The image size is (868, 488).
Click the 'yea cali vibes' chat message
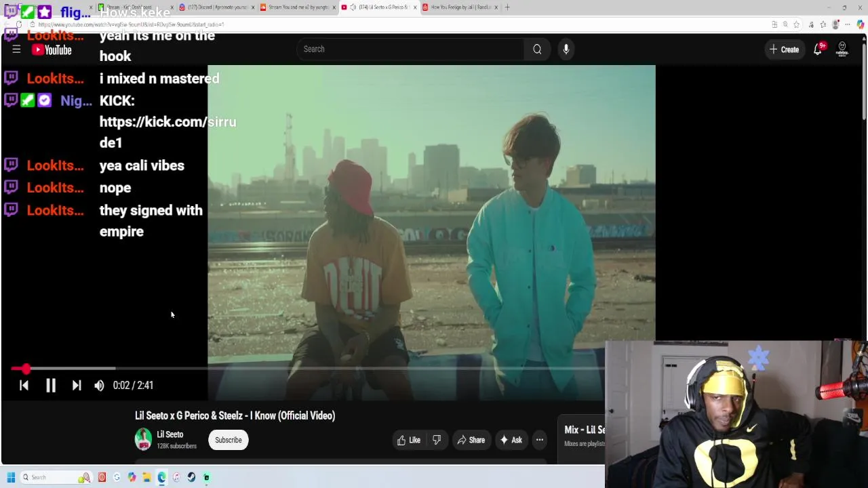(x=142, y=165)
